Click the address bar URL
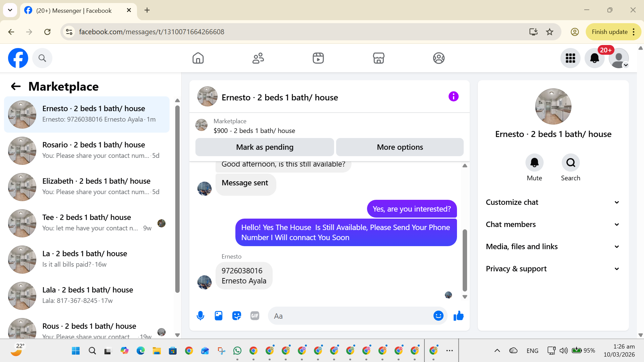644x362 pixels. pos(151,32)
